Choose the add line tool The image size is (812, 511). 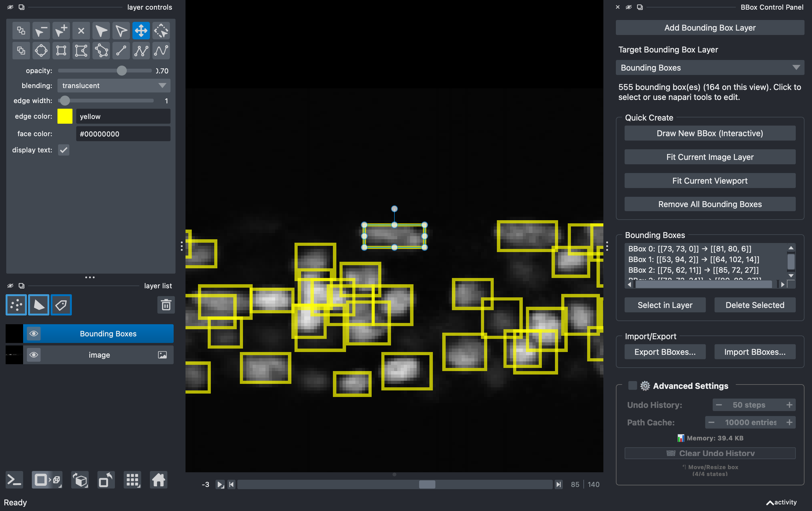121,51
